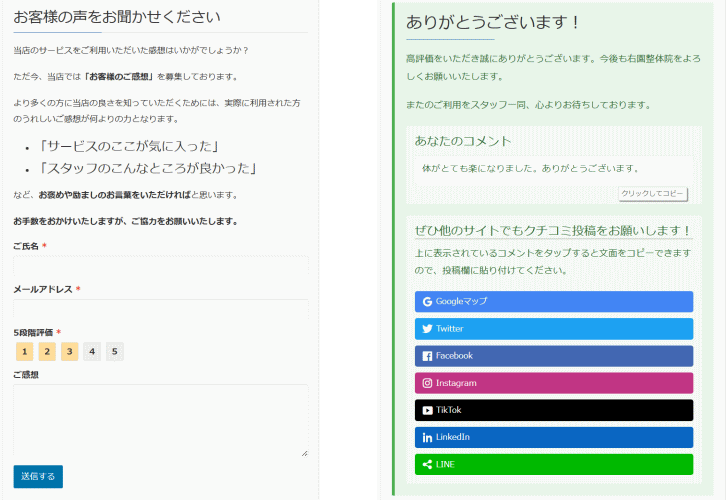Open the green LINE share button
This screenshot has height=500, width=726.
click(x=554, y=464)
